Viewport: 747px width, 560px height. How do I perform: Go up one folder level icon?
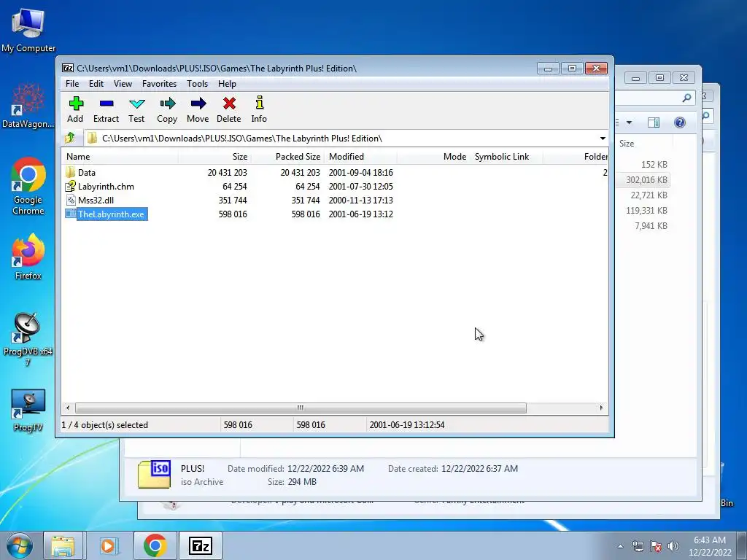[x=70, y=138]
